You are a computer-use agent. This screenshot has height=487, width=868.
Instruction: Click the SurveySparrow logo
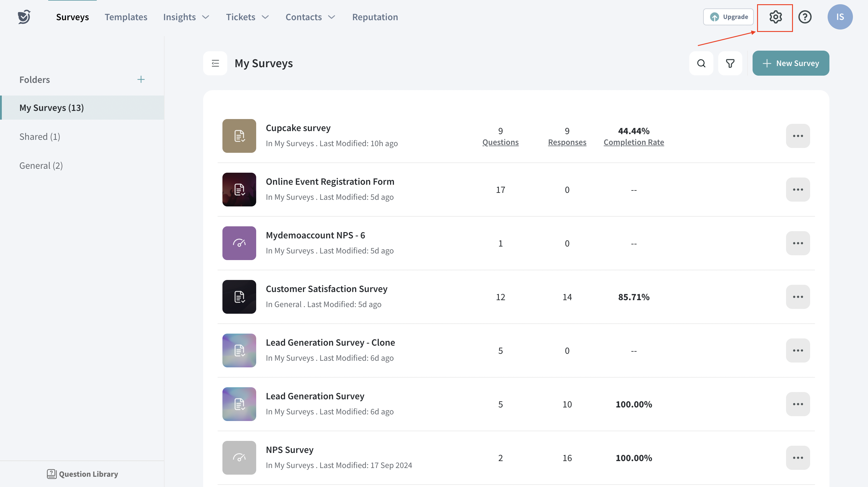[24, 17]
